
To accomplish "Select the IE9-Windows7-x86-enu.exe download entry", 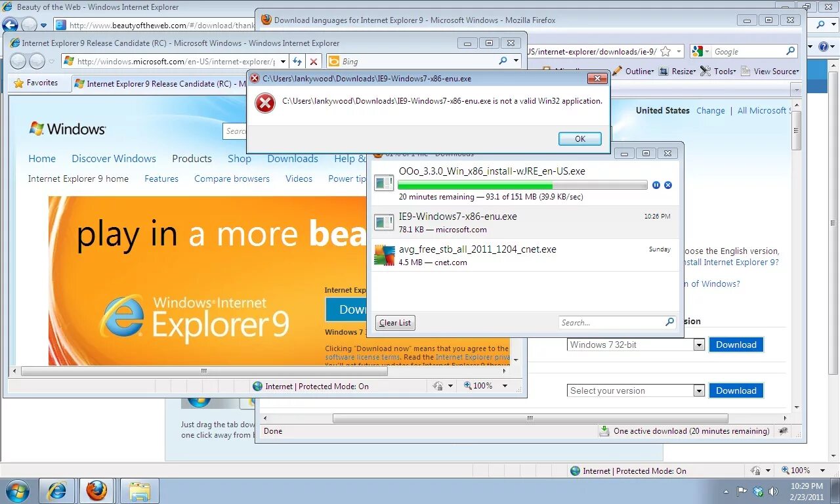I will click(x=525, y=222).
